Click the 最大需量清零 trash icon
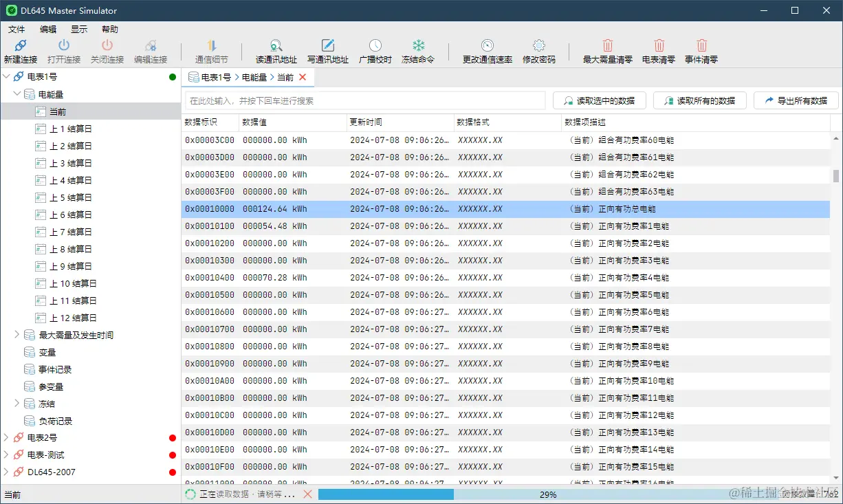 [x=608, y=45]
